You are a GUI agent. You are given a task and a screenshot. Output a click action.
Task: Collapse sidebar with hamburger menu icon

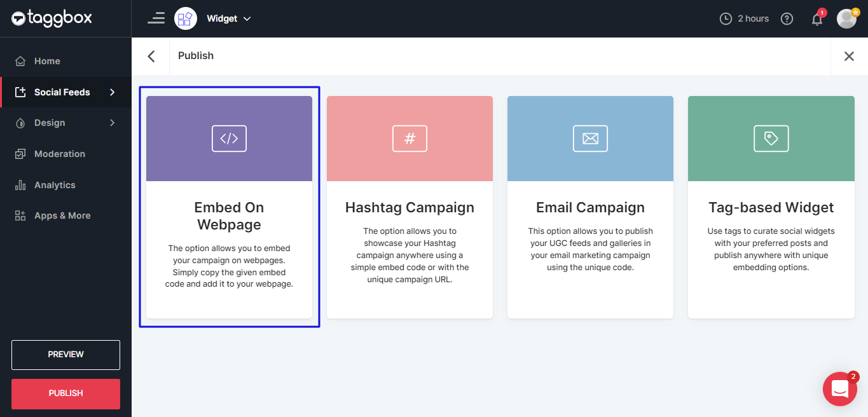[156, 18]
